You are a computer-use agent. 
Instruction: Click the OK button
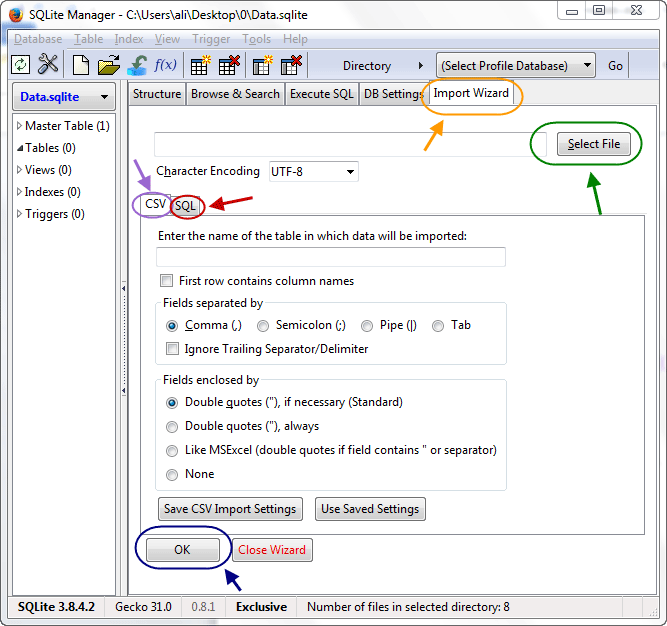tap(182, 550)
